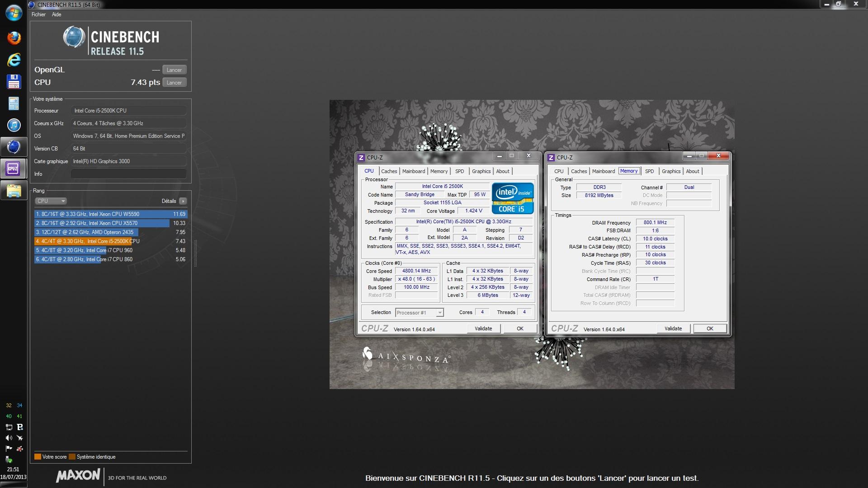868x488 pixels.
Task: Select ranking row Intel Core i7 CPU 860
Action: (111, 259)
